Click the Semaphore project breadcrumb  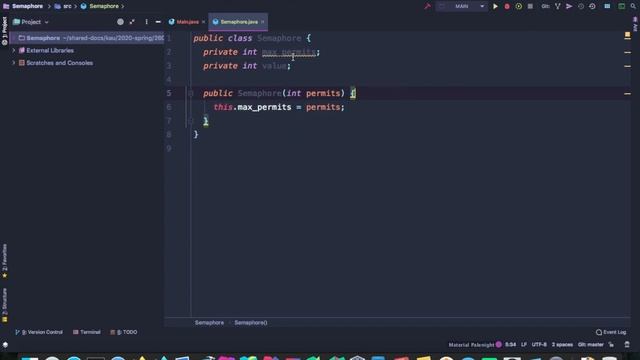[23, 6]
